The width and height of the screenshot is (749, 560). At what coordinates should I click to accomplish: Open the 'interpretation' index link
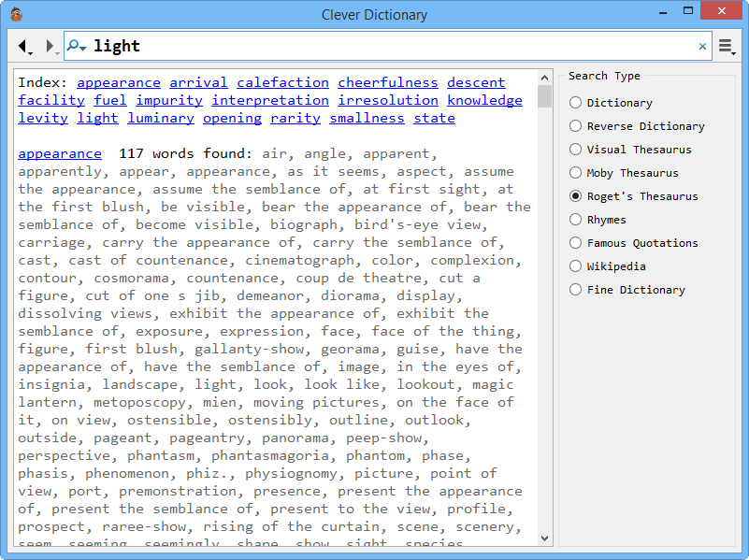(x=270, y=100)
